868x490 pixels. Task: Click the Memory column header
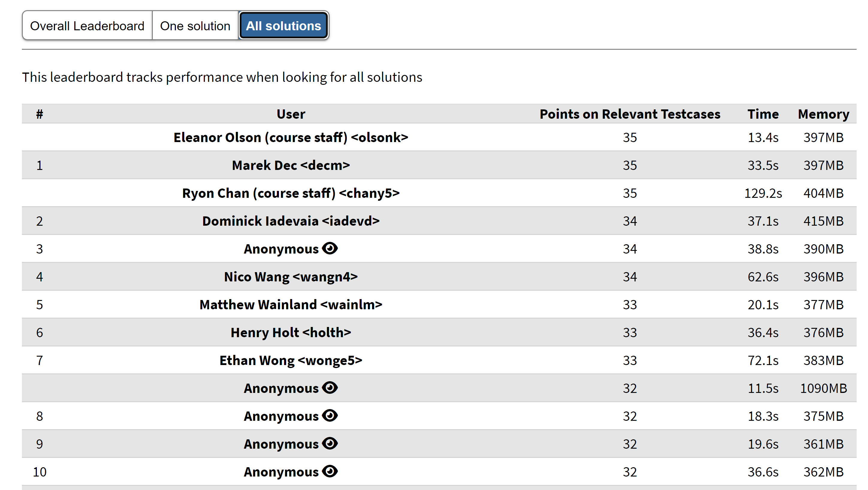823,114
